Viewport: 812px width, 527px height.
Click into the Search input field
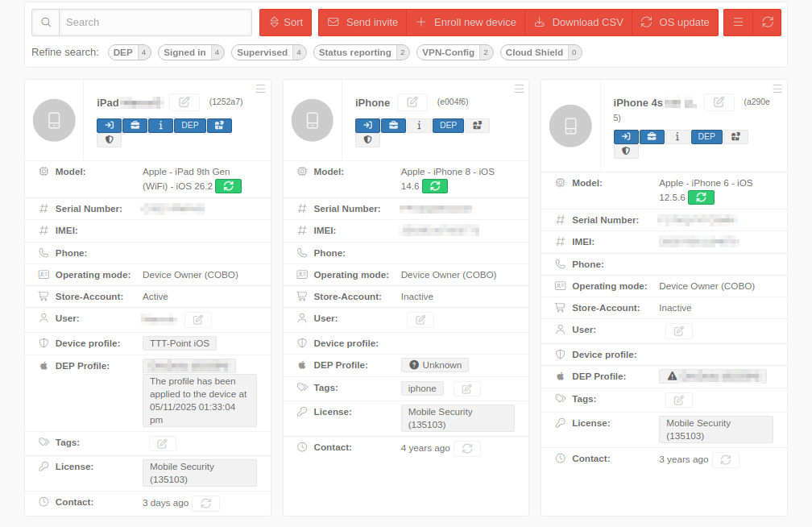[155, 23]
